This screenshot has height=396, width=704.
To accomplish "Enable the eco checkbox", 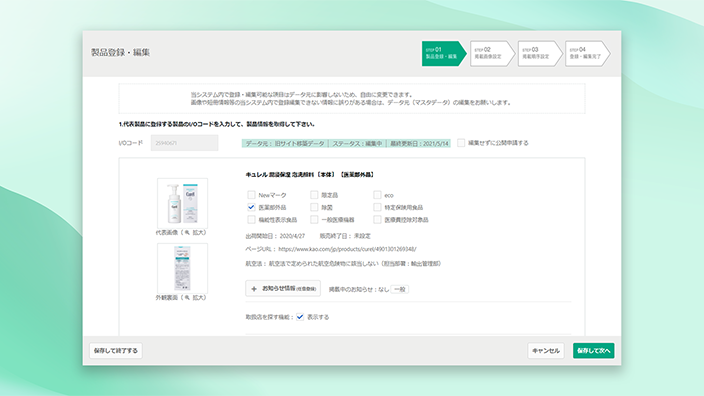I will (377, 195).
